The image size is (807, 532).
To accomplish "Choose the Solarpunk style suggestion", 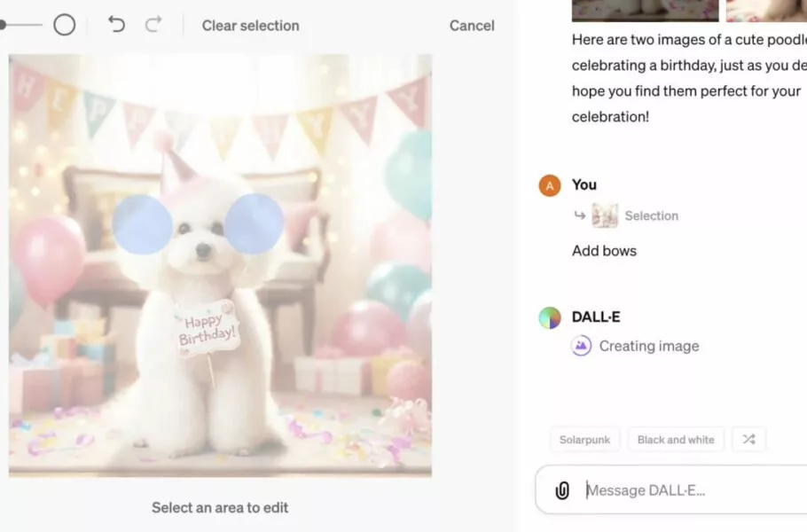I will point(584,440).
